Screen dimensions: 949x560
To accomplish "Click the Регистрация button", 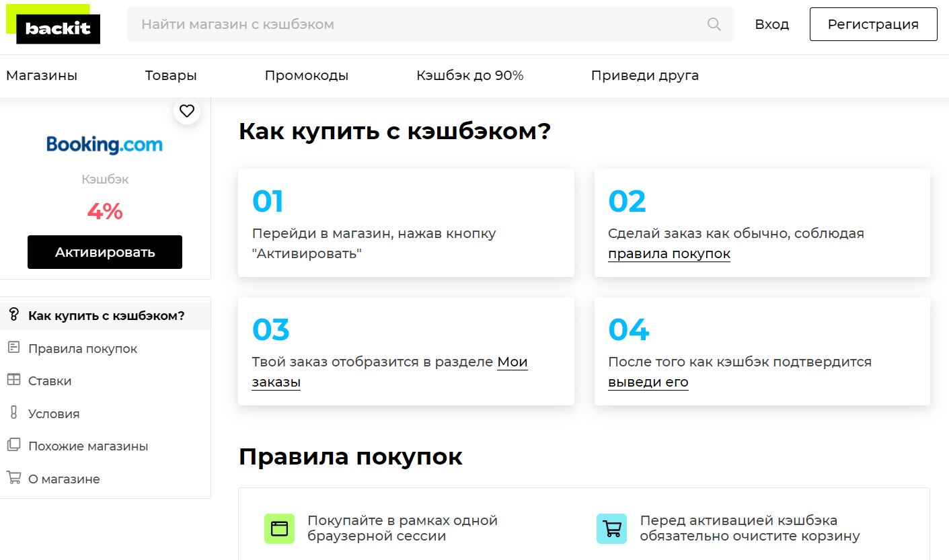I will (x=873, y=25).
